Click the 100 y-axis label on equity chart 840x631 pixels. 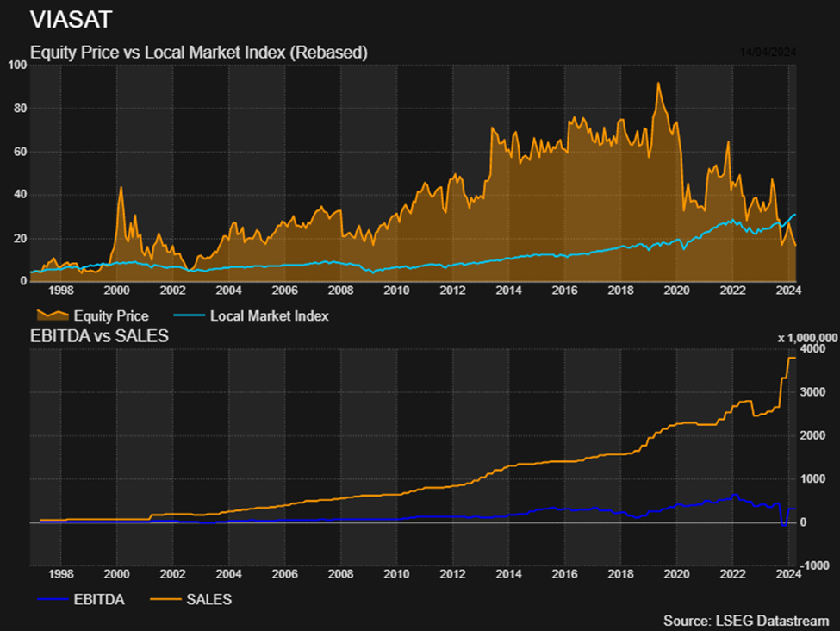(x=18, y=65)
